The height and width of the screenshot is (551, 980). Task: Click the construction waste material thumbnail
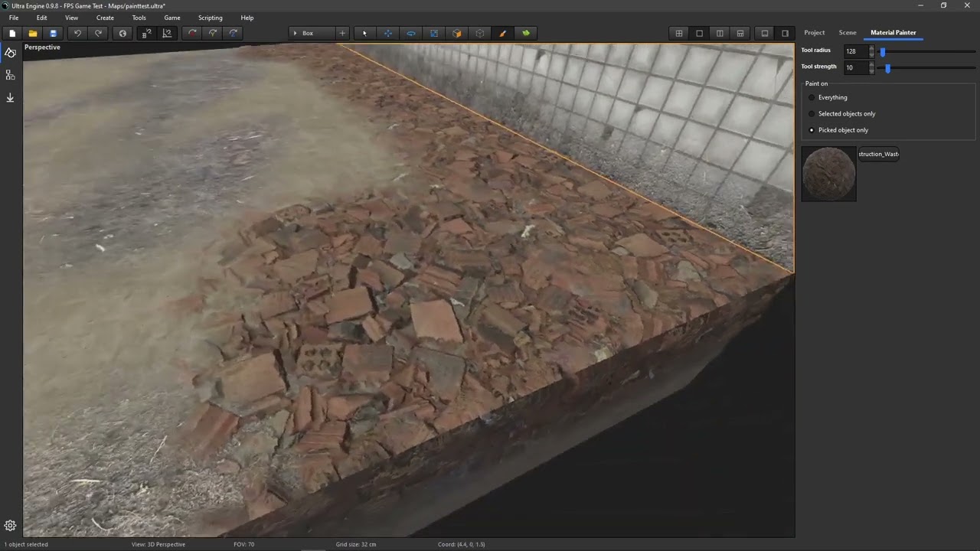coord(828,174)
